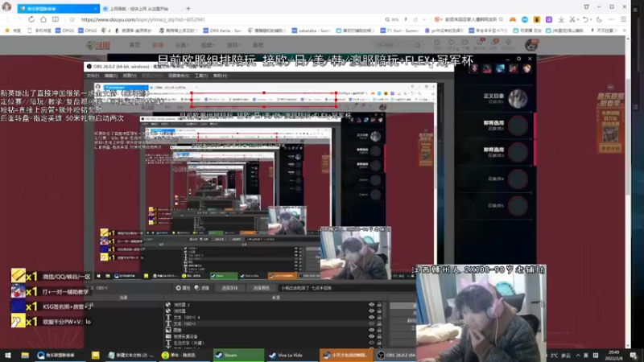Open Windows Start menu
The image size is (644, 362).
point(8,355)
